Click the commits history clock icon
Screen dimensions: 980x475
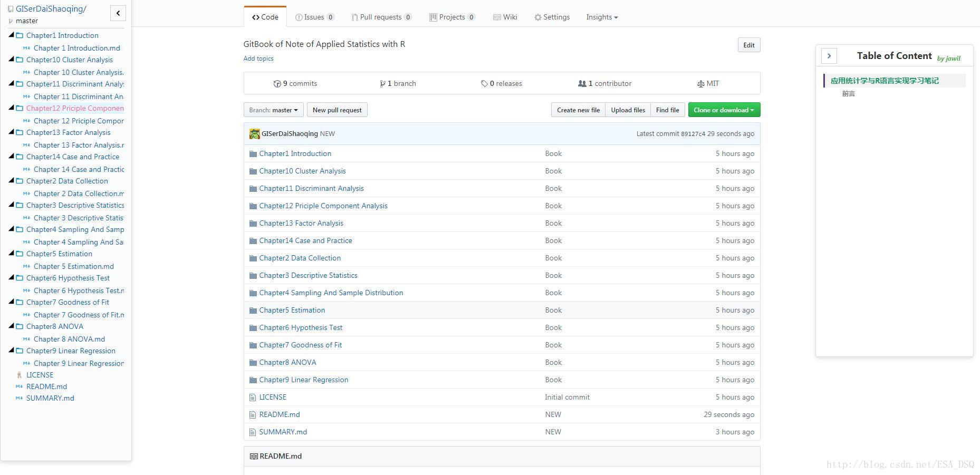point(277,84)
